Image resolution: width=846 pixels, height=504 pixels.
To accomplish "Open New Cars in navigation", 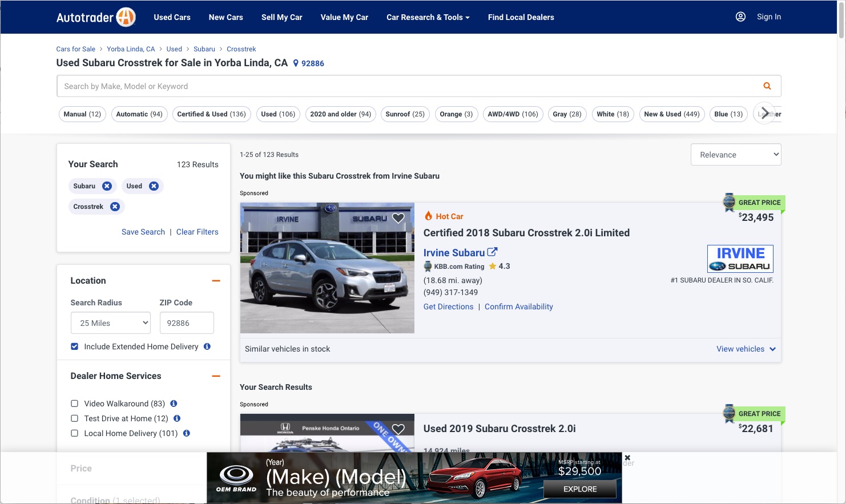I will point(226,17).
